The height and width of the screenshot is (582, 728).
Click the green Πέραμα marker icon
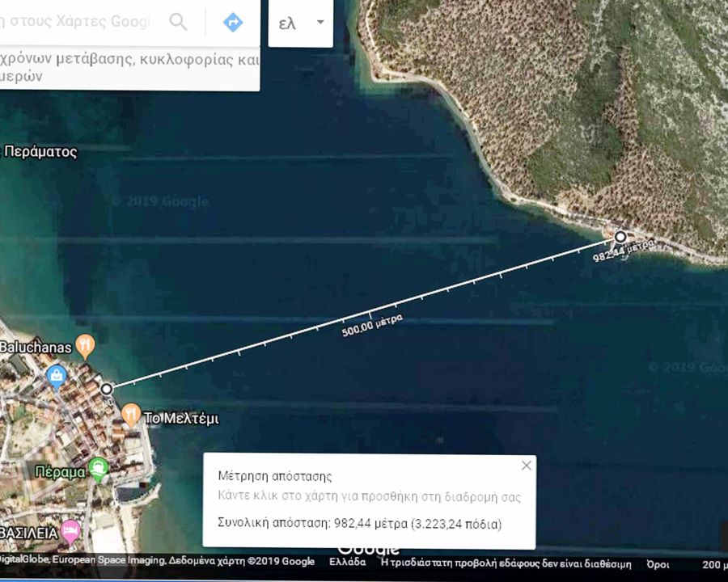98,466
